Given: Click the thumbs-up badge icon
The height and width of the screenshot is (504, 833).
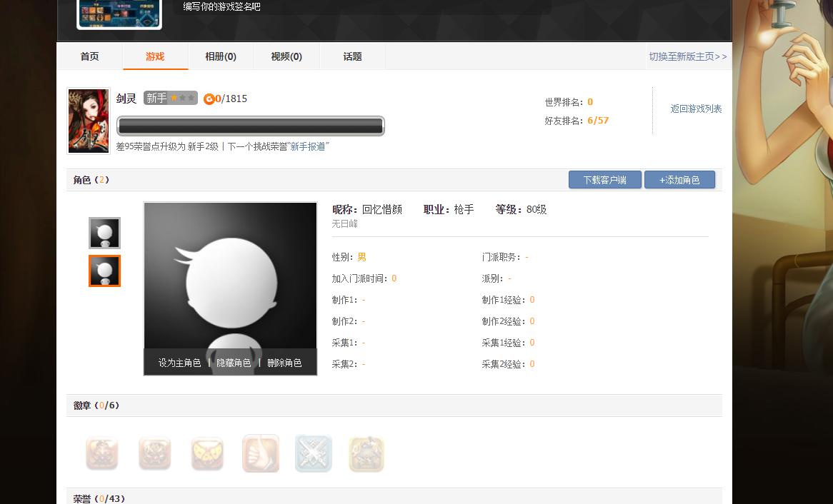Looking at the screenshot, I should click(x=261, y=453).
